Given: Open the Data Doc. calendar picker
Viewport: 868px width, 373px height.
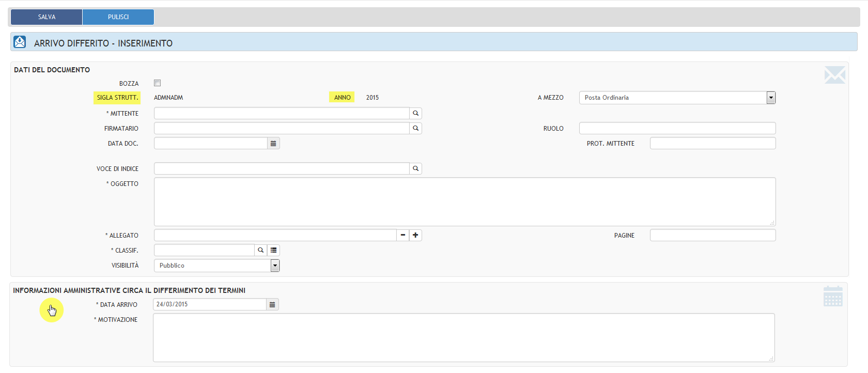Looking at the screenshot, I should (273, 143).
